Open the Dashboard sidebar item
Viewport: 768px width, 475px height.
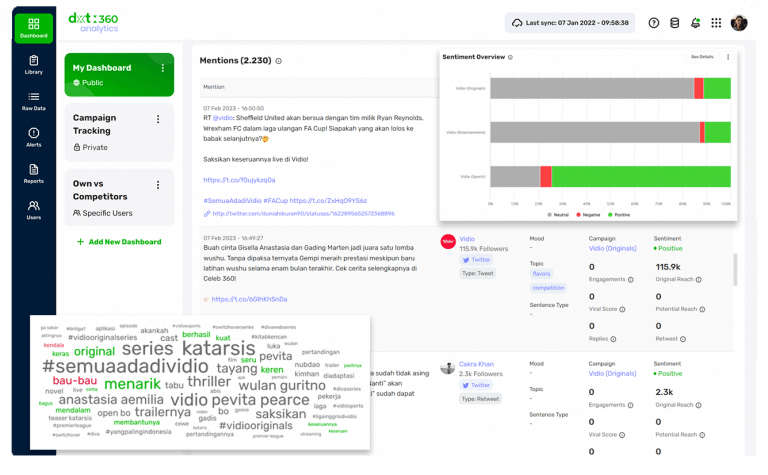pos(33,28)
